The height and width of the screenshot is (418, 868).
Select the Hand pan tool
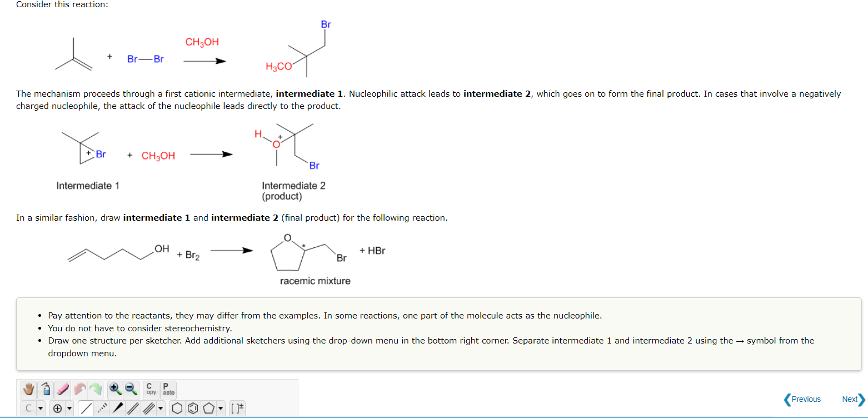[28, 388]
